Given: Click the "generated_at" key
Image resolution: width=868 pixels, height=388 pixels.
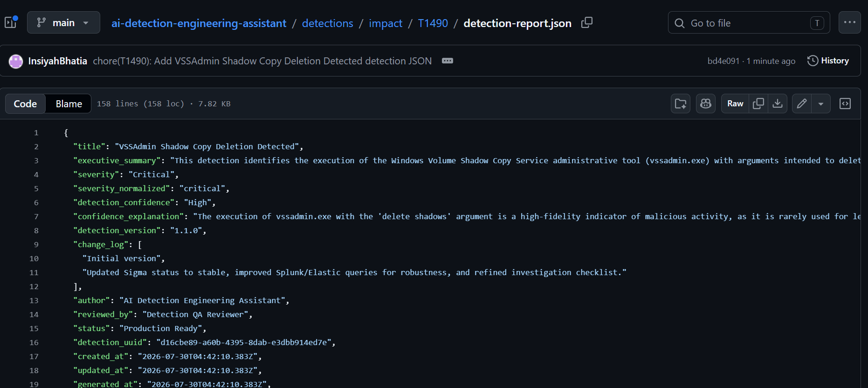Looking at the screenshot, I should click(x=105, y=384).
